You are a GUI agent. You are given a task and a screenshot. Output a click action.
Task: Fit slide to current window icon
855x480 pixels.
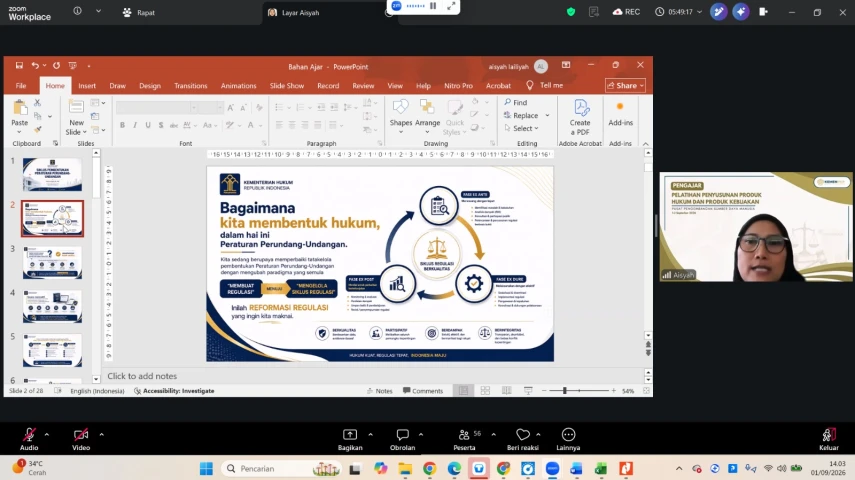coord(646,391)
